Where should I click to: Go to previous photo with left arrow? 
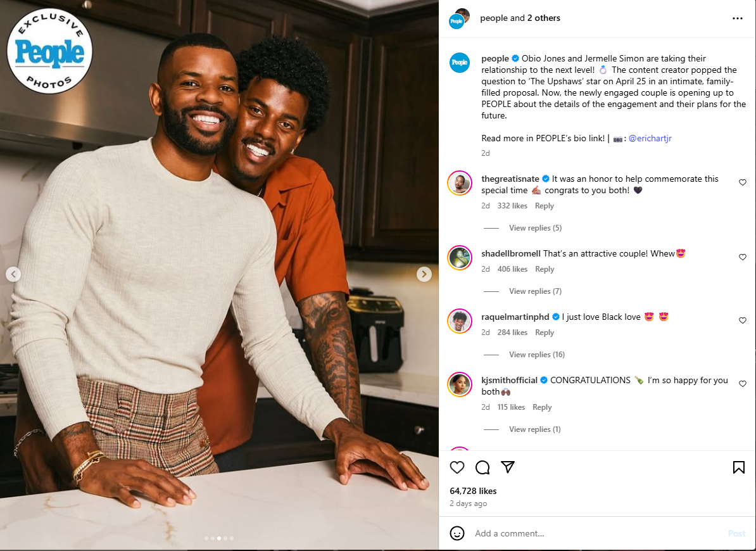click(x=13, y=274)
